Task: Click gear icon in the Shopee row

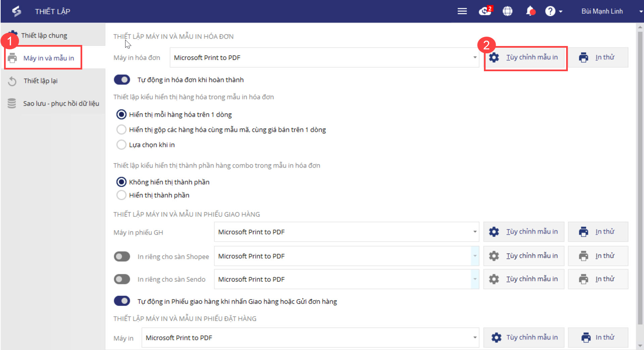Action: pyautogui.click(x=494, y=256)
